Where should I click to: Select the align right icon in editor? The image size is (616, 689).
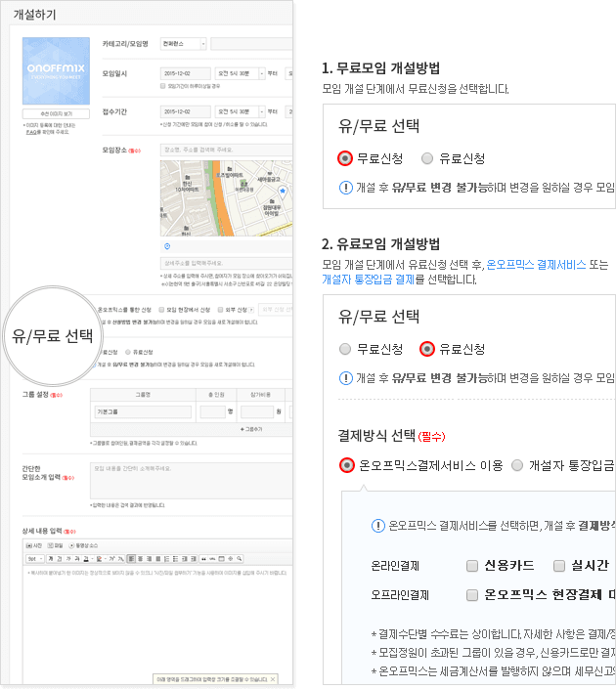pos(149,559)
